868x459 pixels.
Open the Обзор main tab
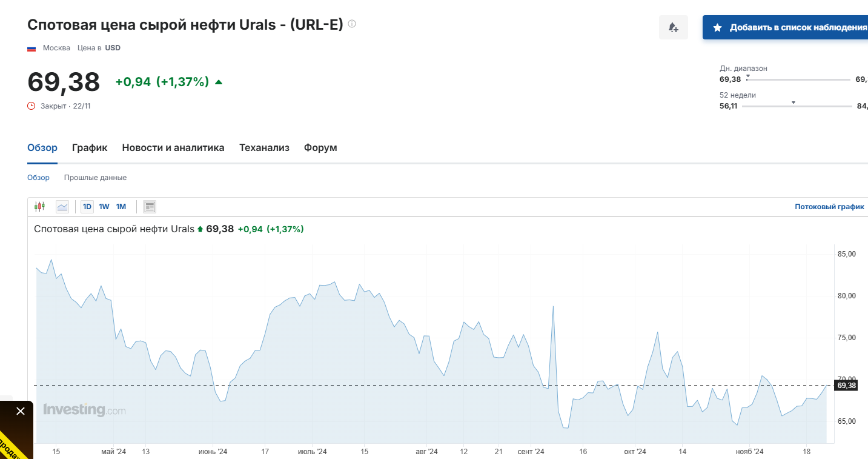[x=42, y=147]
